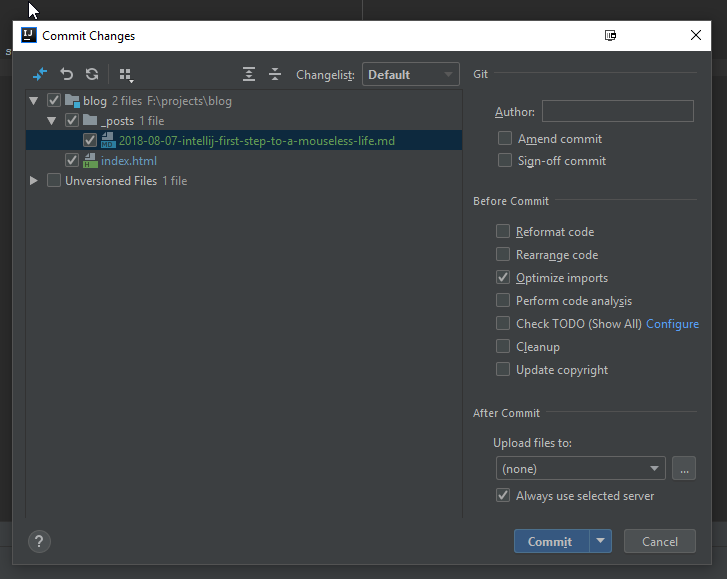
Task: Click the Revert (undo arrow) icon
Action: click(x=67, y=74)
